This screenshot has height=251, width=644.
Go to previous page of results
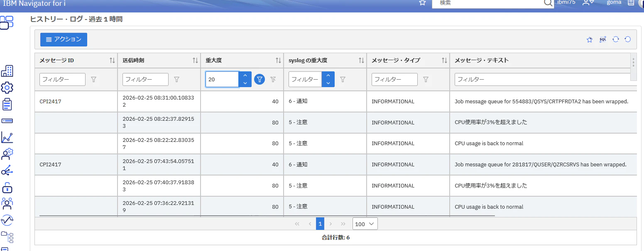(310, 224)
